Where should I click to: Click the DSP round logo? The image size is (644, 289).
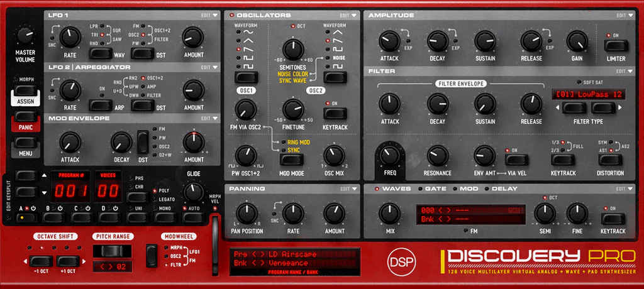click(x=401, y=263)
